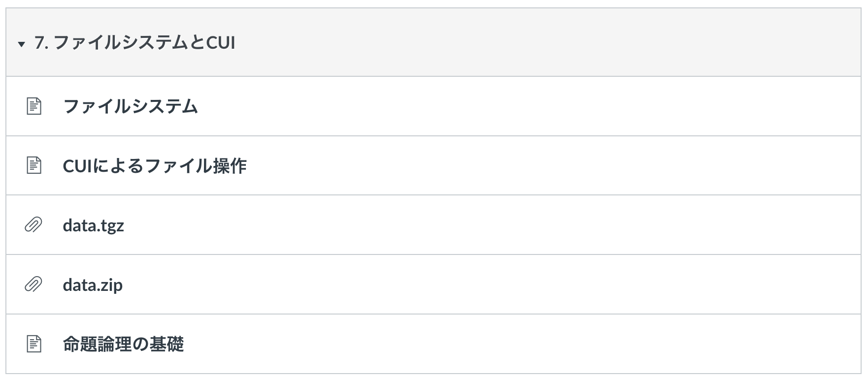This screenshot has height=379, width=868.
Task: Click the paperclip icon for data.zip
Action: click(x=33, y=284)
